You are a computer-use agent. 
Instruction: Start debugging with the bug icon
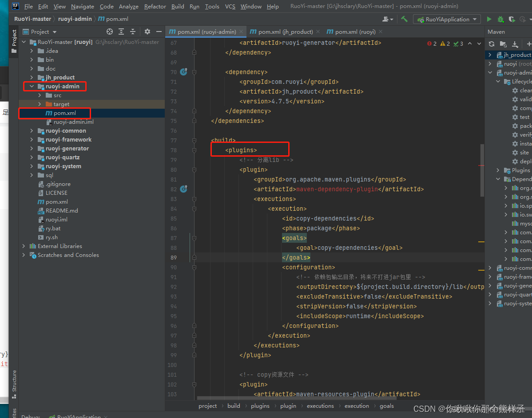point(500,20)
